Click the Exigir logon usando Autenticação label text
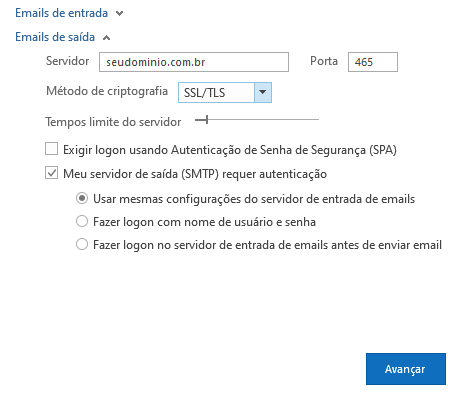 coord(230,150)
